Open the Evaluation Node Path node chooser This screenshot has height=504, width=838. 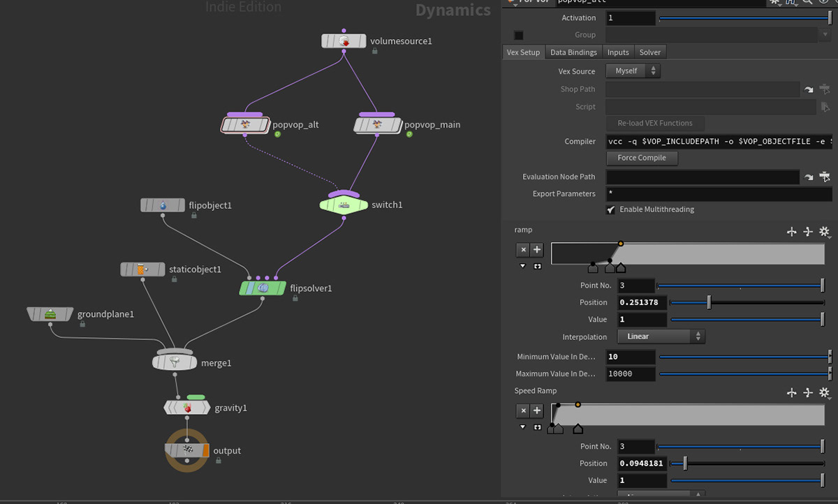point(825,177)
